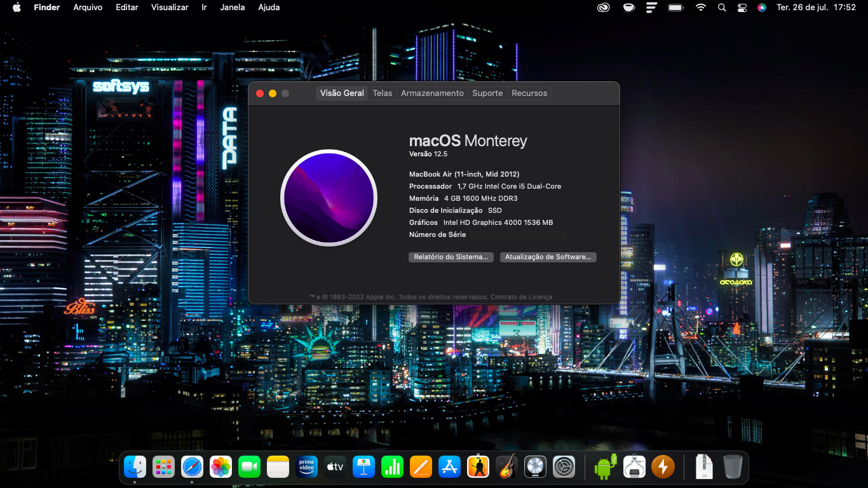
Task: Switch to the Recursos tab
Action: coord(529,93)
